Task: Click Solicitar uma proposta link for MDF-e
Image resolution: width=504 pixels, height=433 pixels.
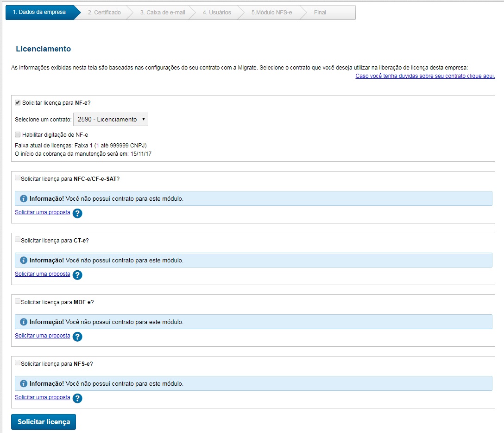Action: coord(43,336)
